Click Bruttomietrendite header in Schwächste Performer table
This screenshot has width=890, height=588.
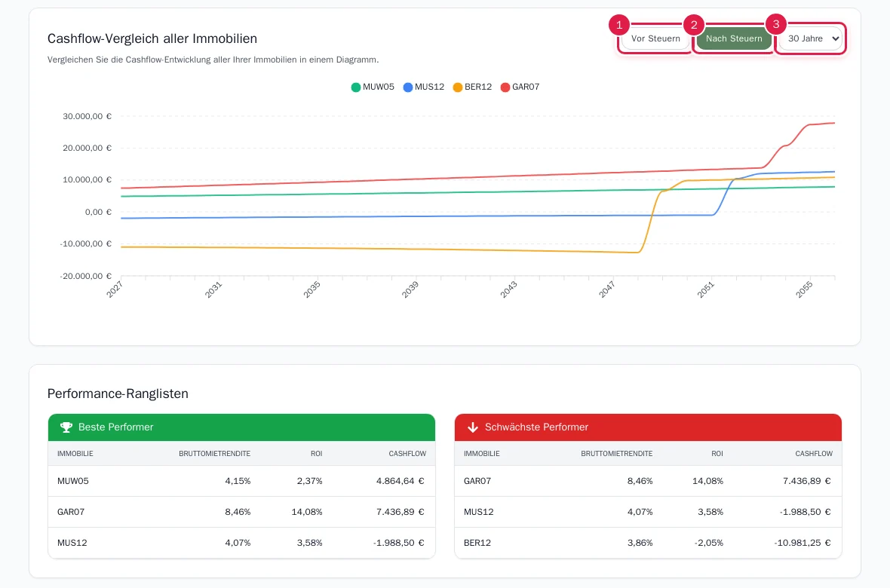pyautogui.click(x=616, y=454)
